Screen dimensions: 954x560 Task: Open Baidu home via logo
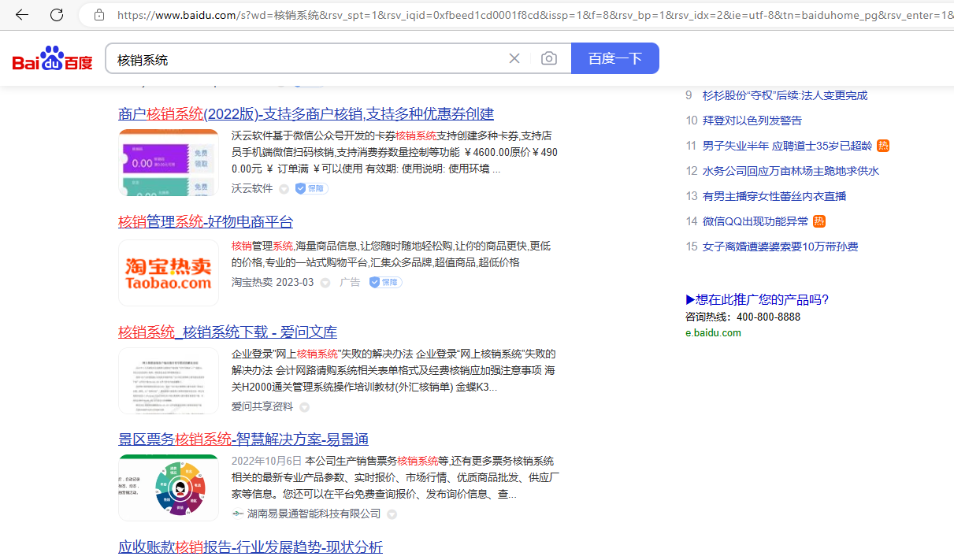point(53,59)
